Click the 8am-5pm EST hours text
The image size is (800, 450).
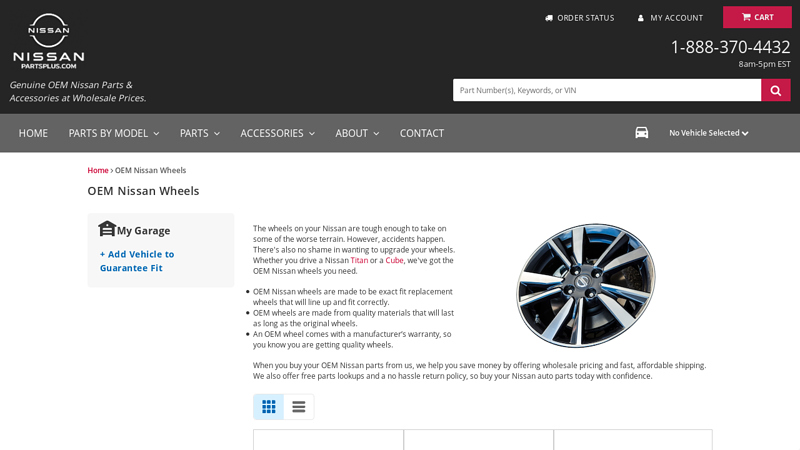(x=764, y=64)
